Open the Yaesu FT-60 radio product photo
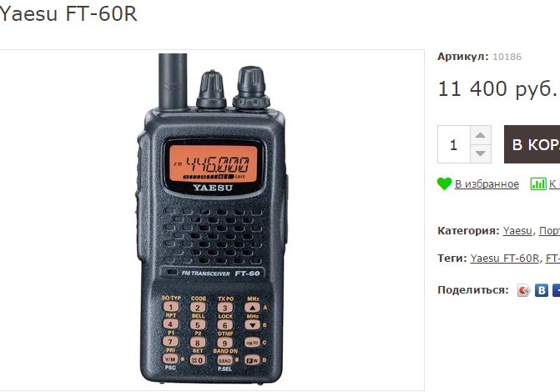This screenshot has height=392, width=560. pyautogui.click(x=212, y=219)
